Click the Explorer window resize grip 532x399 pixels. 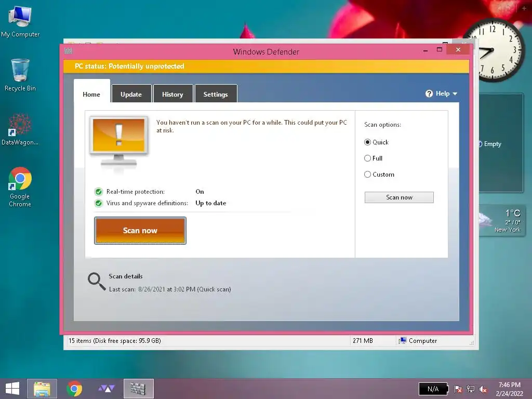[x=472, y=343]
